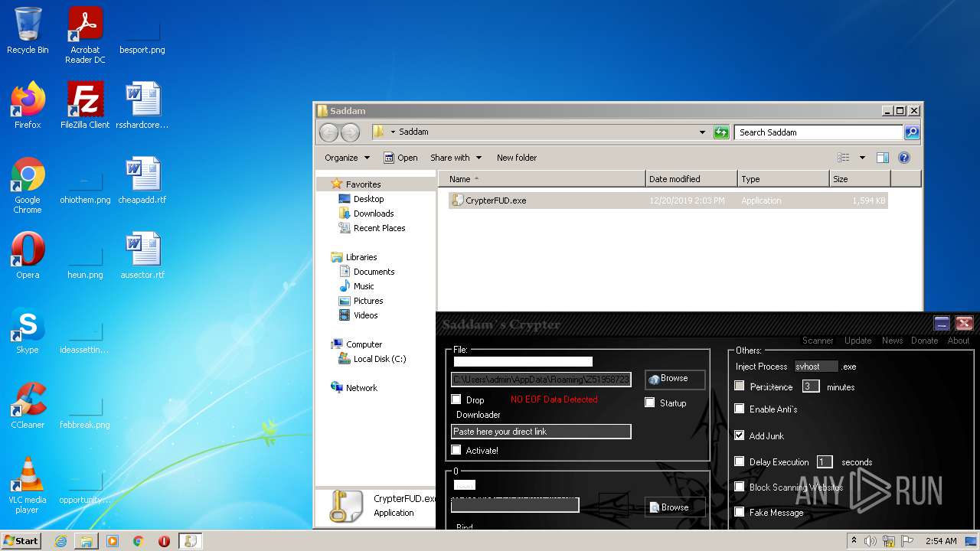
Task: Sort files by the Name column header
Action: click(541, 179)
